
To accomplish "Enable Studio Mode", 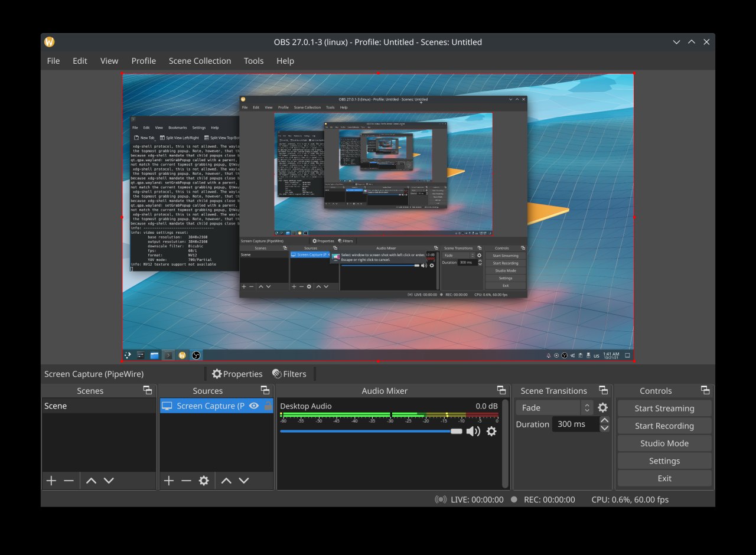I will click(664, 443).
